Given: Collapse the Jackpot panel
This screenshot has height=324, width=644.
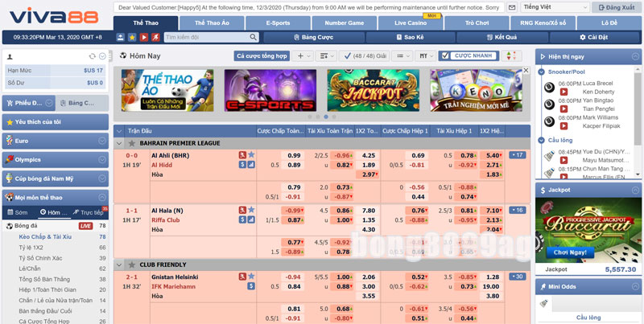Looking at the screenshot, I should [x=636, y=190].
